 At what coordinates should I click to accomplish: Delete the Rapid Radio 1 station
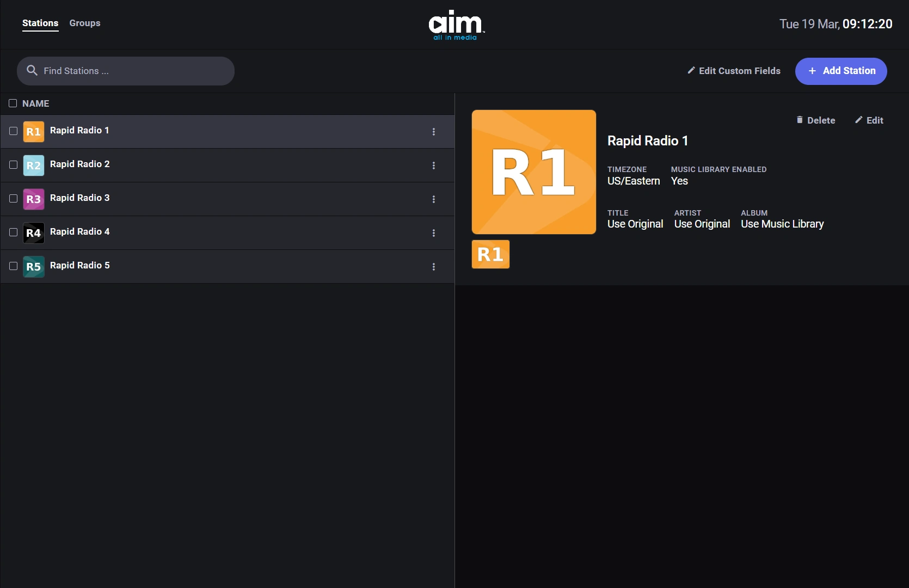(x=815, y=120)
